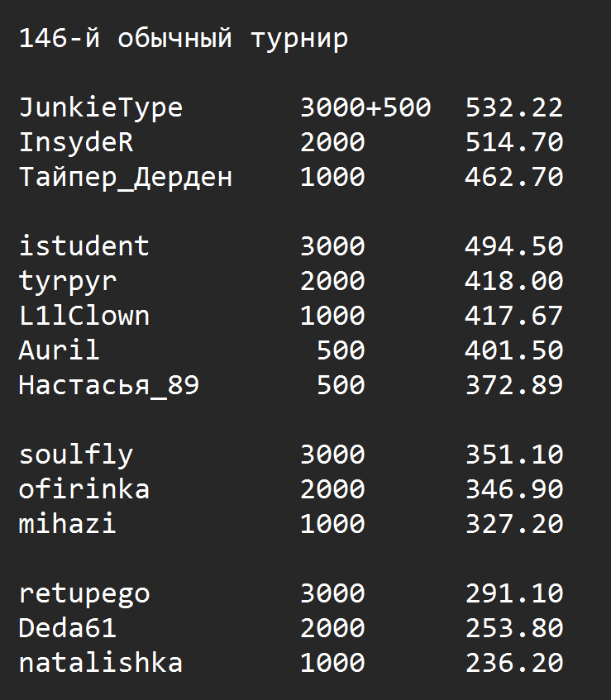Image resolution: width=611 pixels, height=700 pixels.
Task: Click the retupego username
Action: (x=84, y=593)
